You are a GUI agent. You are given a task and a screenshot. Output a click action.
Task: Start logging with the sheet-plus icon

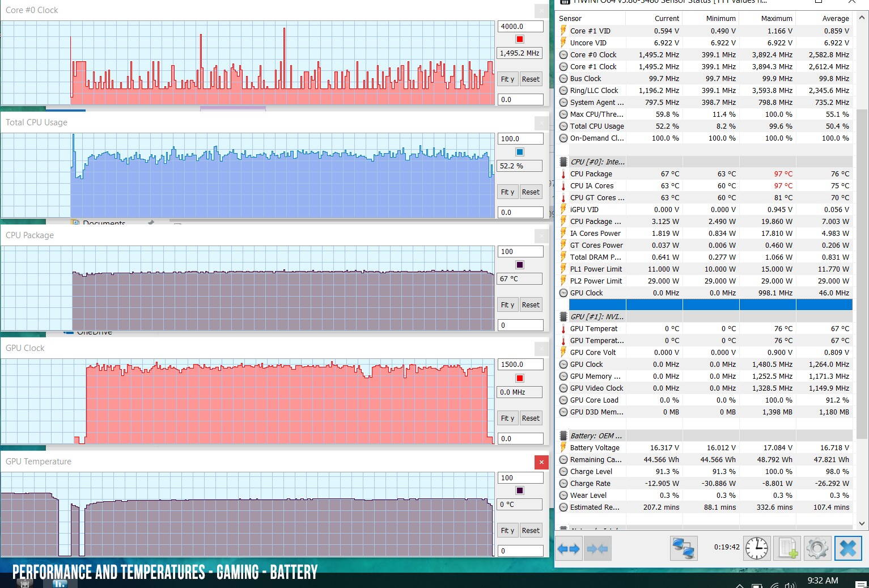(787, 548)
